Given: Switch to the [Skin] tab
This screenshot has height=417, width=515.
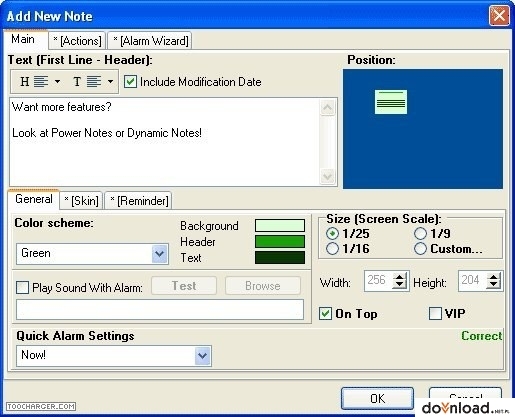Looking at the screenshot, I should (x=81, y=201).
